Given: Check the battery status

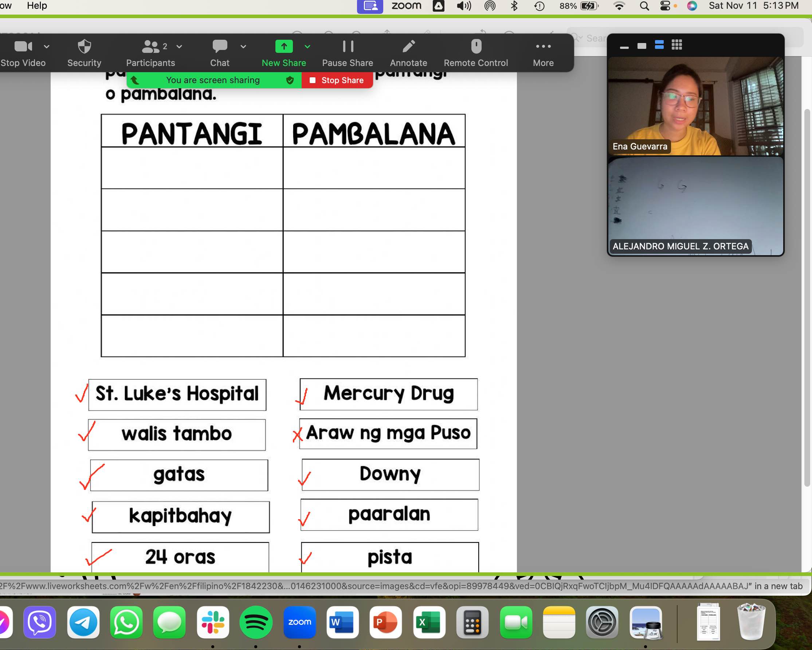Looking at the screenshot, I should 579,6.
